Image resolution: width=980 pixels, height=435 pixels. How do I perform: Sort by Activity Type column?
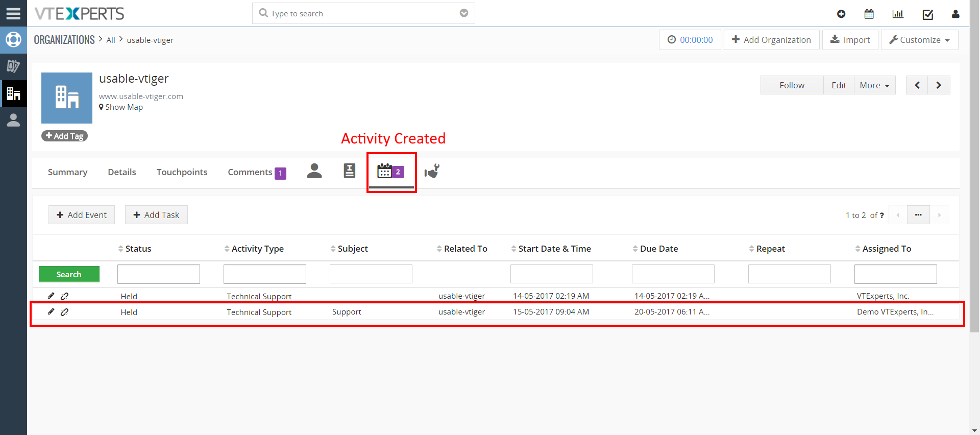[254, 249]
